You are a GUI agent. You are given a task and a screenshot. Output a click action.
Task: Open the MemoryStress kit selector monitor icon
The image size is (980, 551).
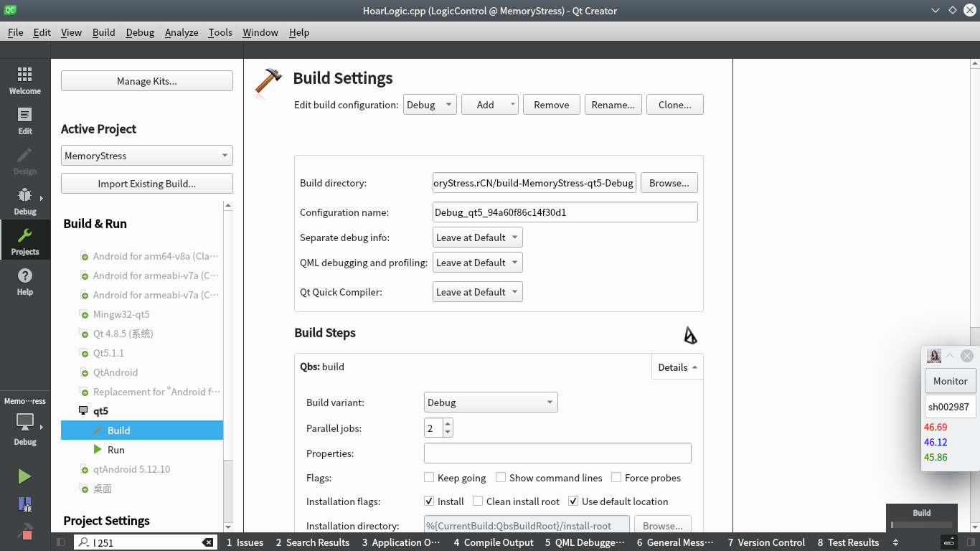pyautogui.click(x=25, y=422)
